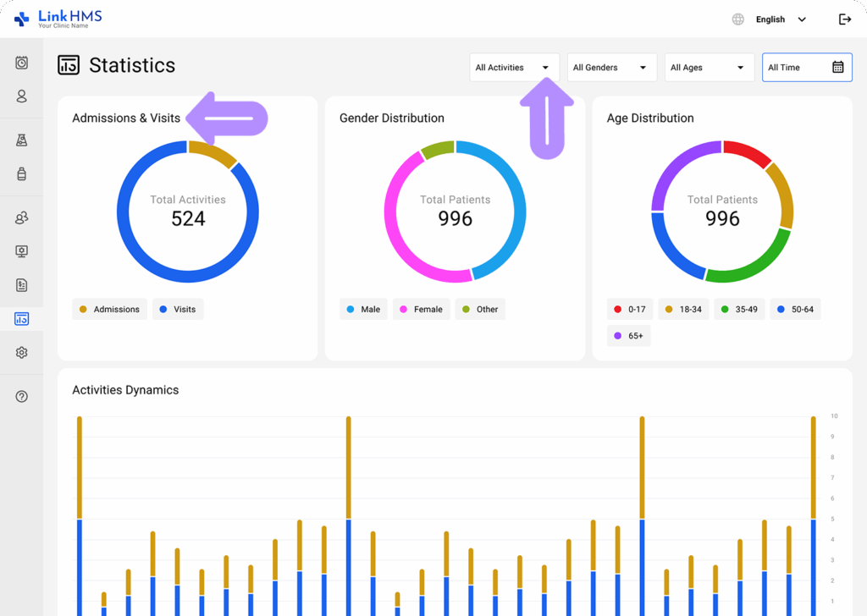Open the Laboratory flask icon

21,140
